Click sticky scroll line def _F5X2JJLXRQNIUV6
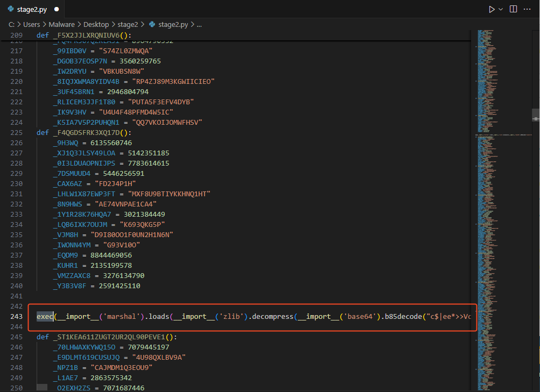 click(83, 35)
